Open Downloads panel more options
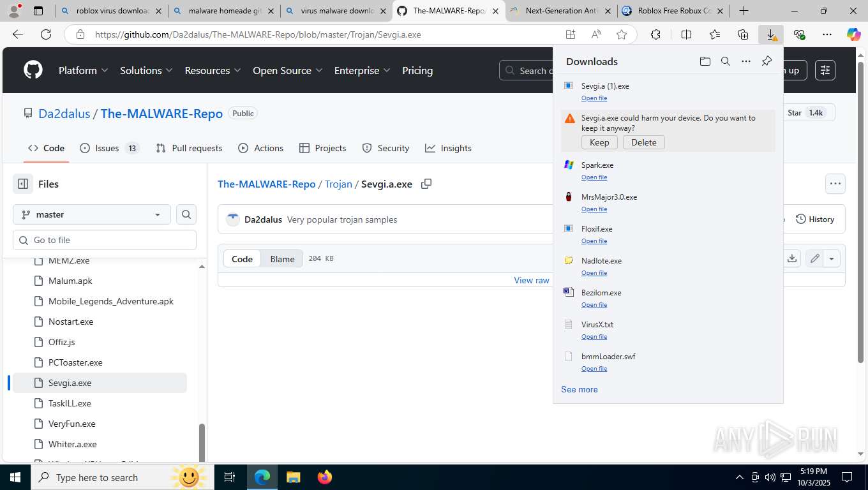868x490 pixels. coord(746,61)
